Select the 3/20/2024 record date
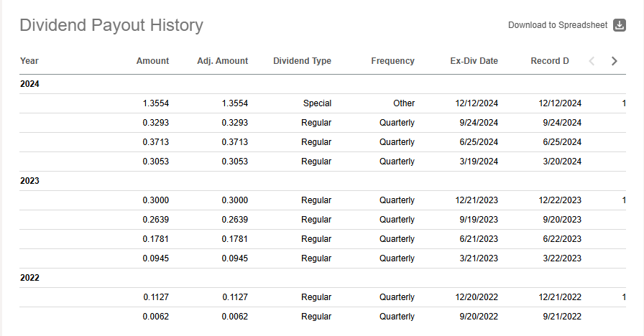The image size is (644, 336). (562, 162)
